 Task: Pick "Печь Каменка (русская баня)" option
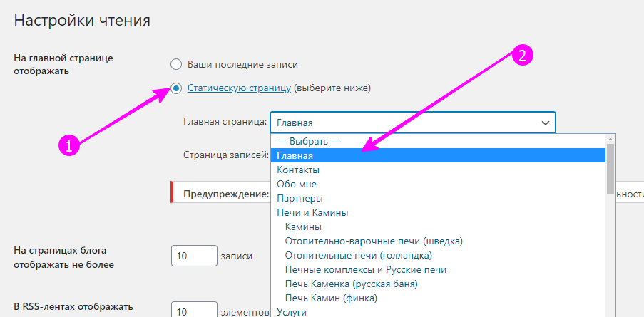pyautogui.click(x=351, y=284)
